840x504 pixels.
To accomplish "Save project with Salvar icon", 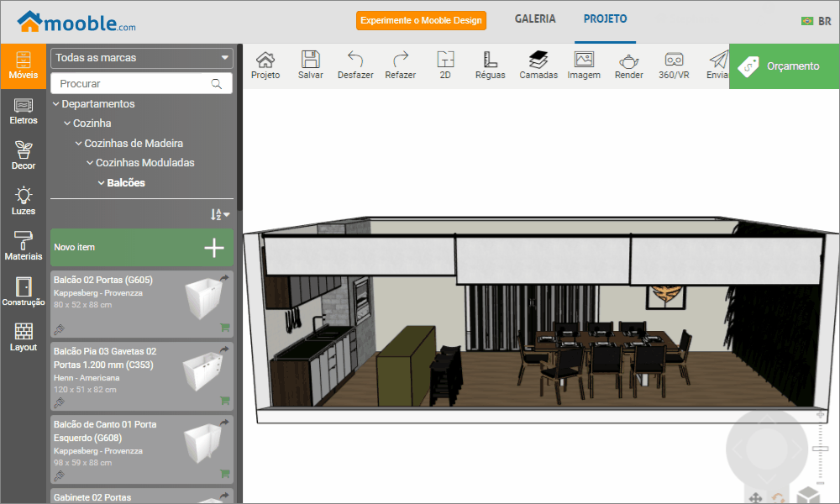I will pos(310,66).
